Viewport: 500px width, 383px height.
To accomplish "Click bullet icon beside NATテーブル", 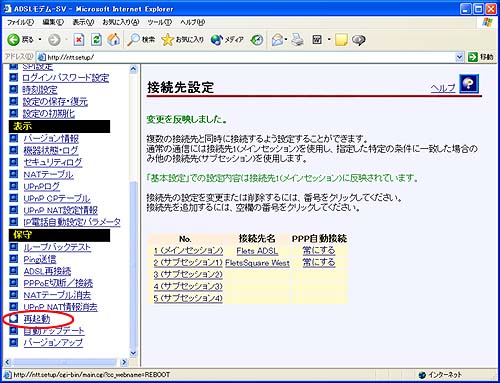I will tap(13, 174).
